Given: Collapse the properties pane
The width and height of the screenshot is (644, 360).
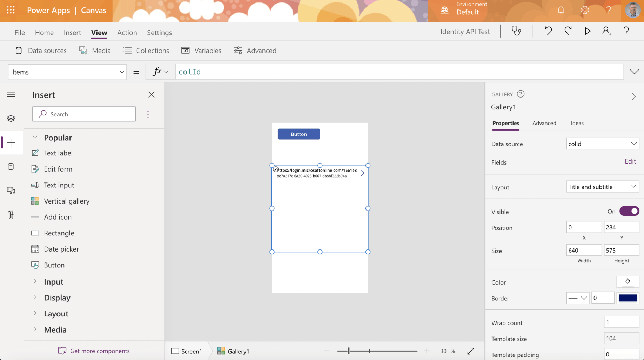Looking at the screenshot, I should (x=633, y=96).
